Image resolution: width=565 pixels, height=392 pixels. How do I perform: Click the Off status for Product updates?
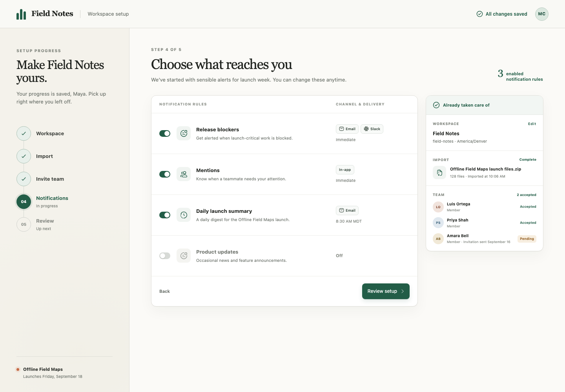coord(339,256)
